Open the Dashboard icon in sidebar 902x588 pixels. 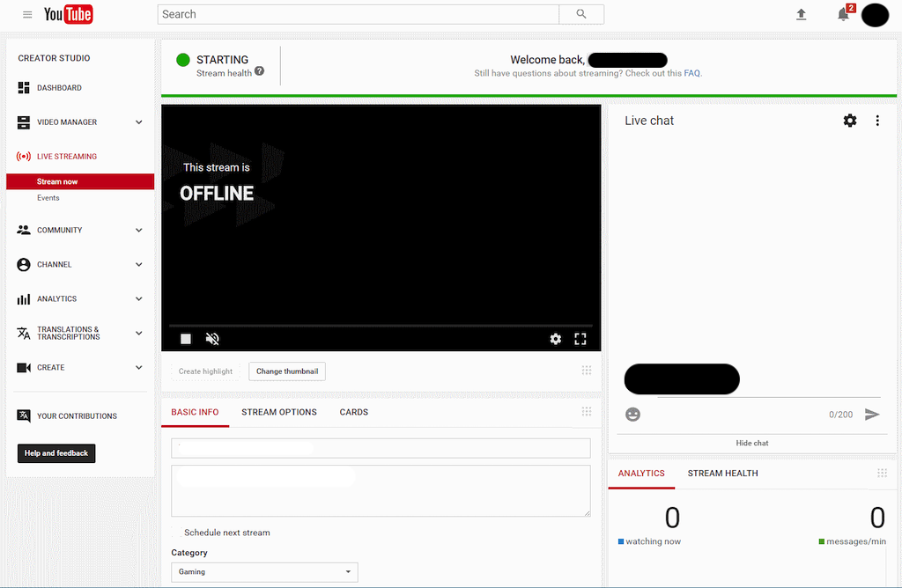click(x=24, y=87)
